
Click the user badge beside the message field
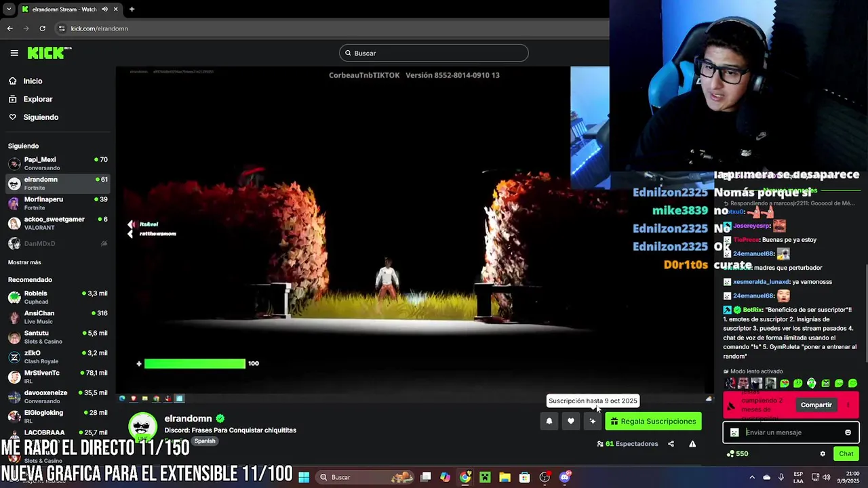coord(734,432)
